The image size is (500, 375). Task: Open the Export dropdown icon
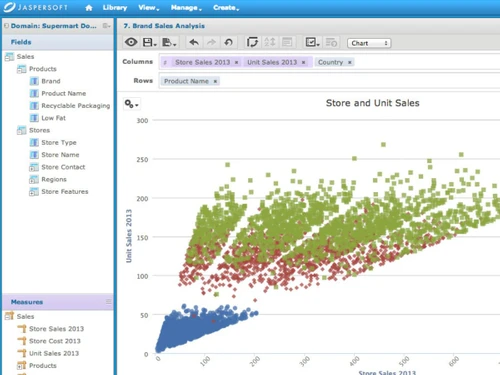click(x=169, y=42)
